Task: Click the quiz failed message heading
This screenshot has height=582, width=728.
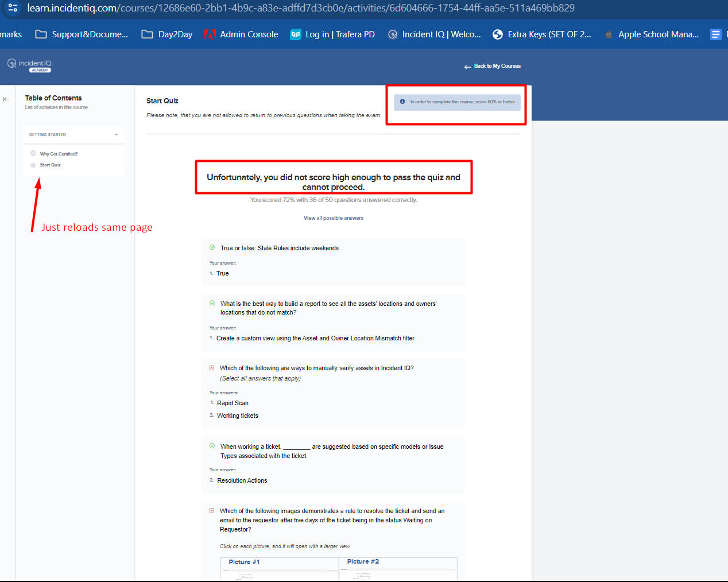Action: click(334, 182)
